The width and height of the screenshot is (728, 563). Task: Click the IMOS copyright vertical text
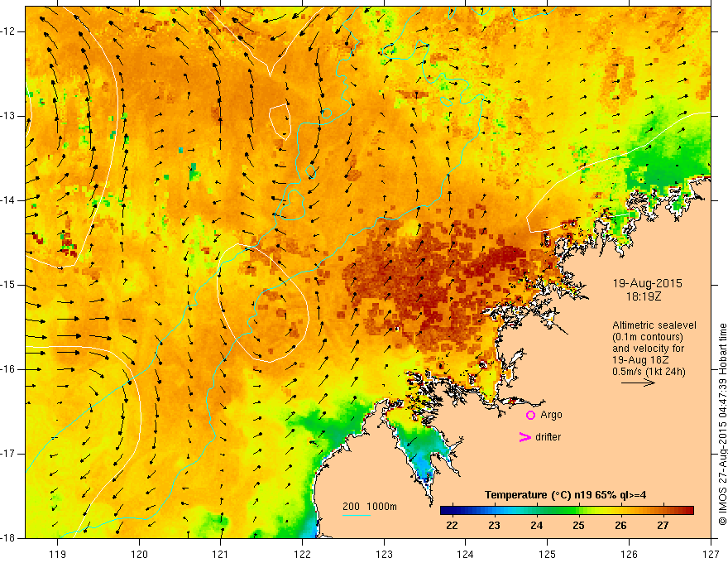pos(722,425)
